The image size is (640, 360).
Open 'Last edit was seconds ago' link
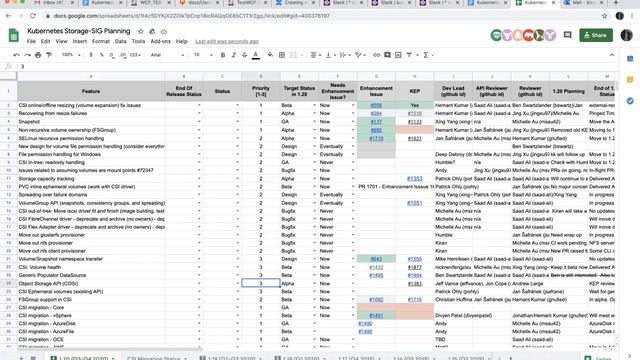click(227, 42)
